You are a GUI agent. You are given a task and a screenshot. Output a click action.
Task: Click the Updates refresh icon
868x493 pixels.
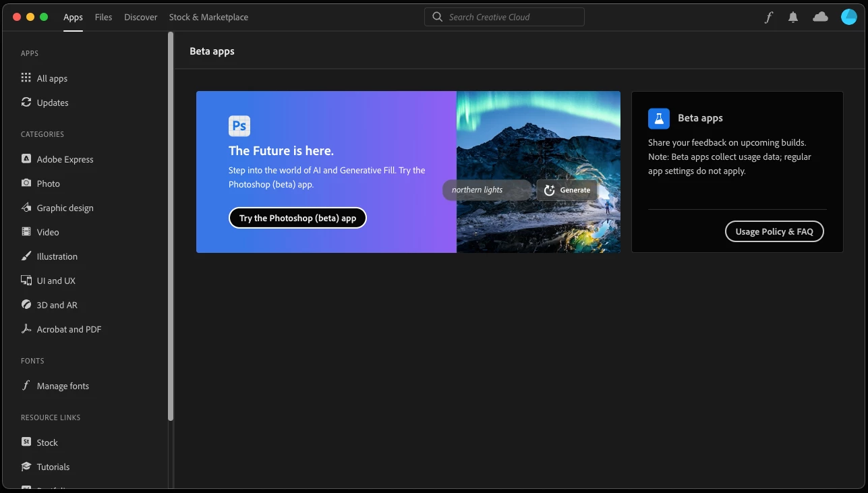click(26, 103)
